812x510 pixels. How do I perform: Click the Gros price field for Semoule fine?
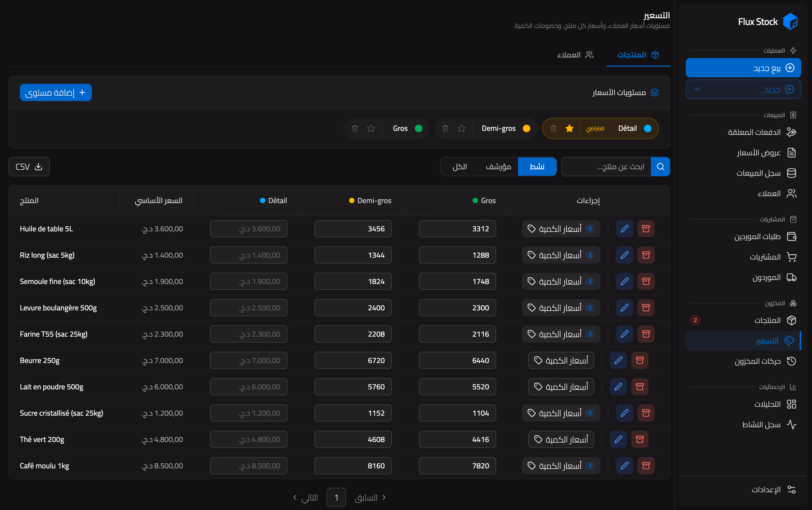[457, 281]
